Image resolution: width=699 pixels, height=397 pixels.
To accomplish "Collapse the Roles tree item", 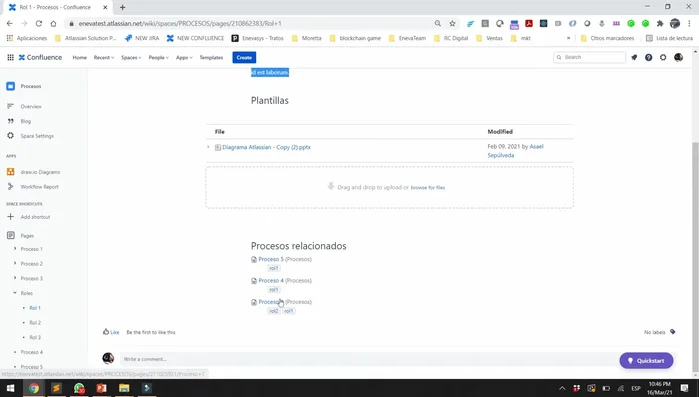I will coord(15,293).
